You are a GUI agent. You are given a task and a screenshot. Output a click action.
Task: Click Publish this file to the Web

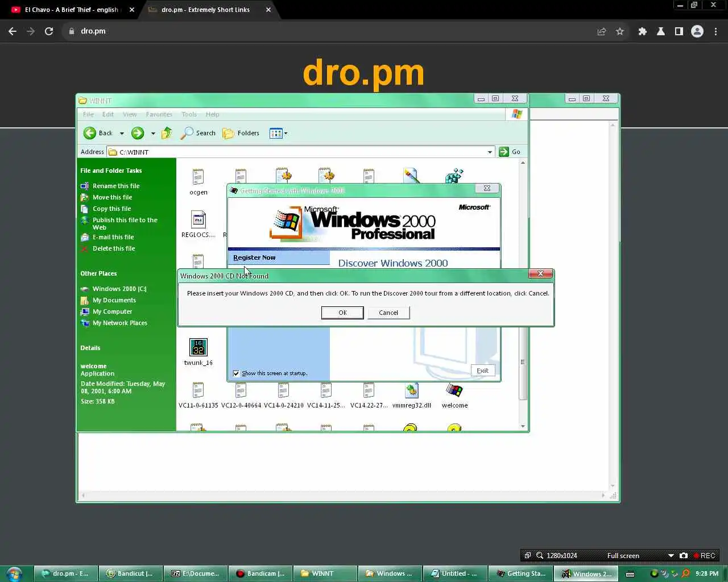[x=125, y=223]
